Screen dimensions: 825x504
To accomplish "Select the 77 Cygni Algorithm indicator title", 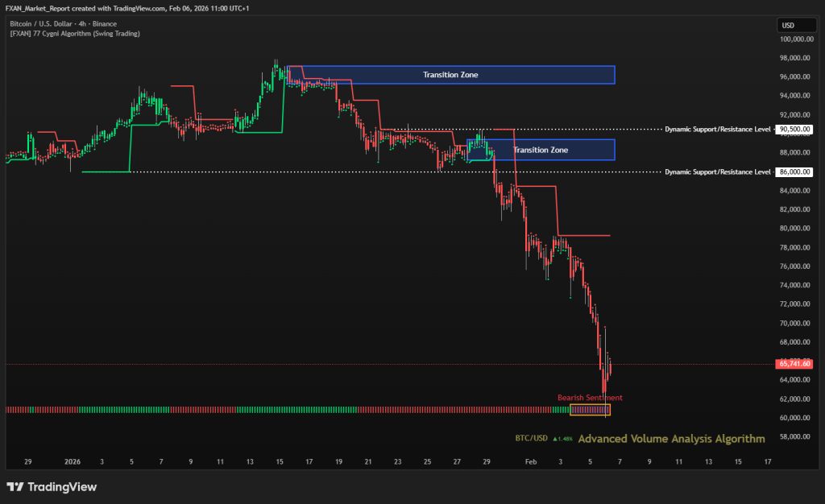I will click(74, 34).
